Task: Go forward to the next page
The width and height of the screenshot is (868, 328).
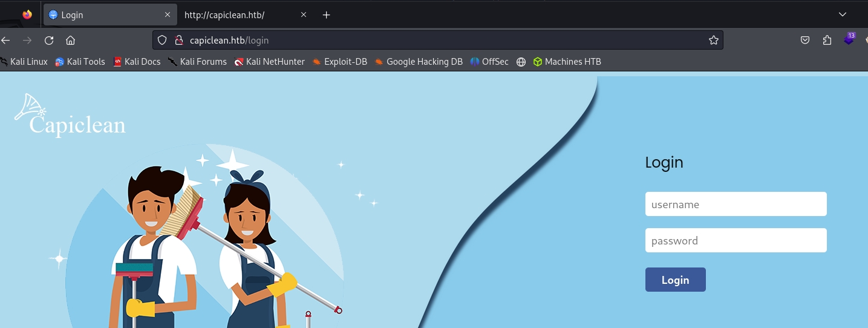Action: point(27,41)
